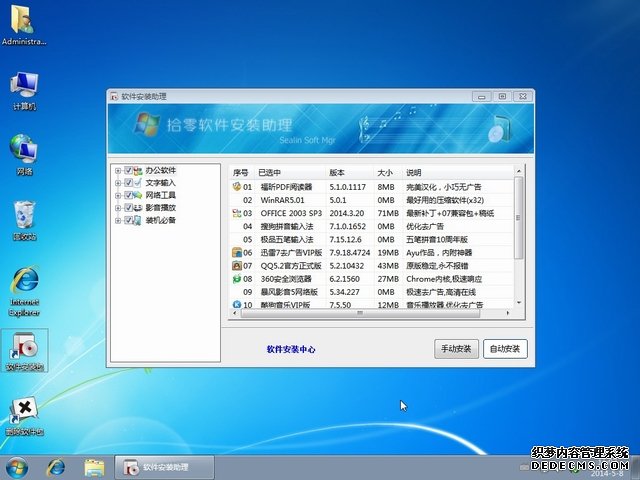Viewport: 640px width, 480px height.
Task: Click icon of QQ5.2 row 07
Action: 237,266
